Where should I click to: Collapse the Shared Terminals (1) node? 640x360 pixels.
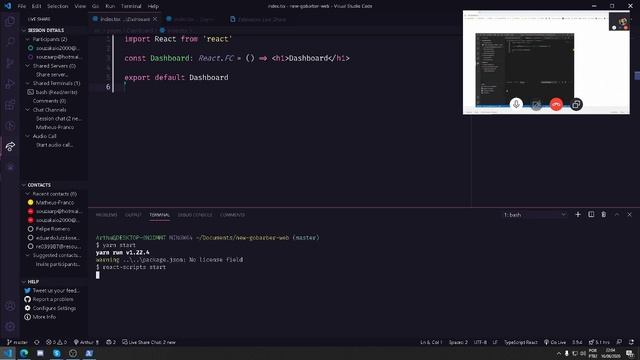[x=28, y=83]
